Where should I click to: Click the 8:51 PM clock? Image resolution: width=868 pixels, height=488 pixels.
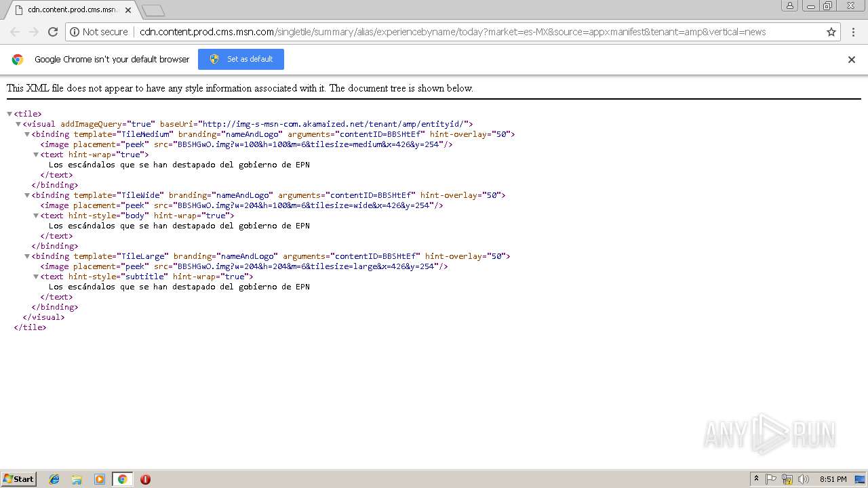833,479
